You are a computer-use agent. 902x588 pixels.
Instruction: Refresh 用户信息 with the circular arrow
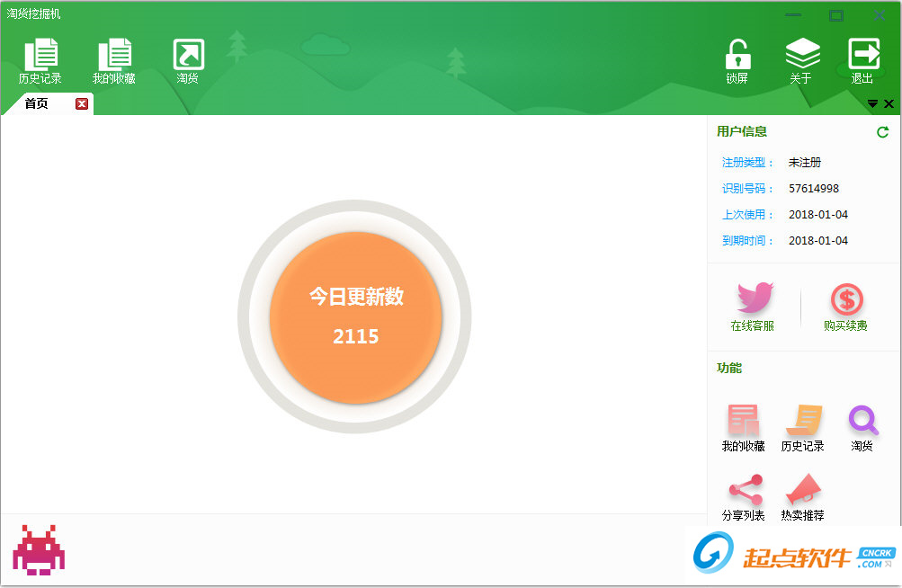[x=882, y=131]
